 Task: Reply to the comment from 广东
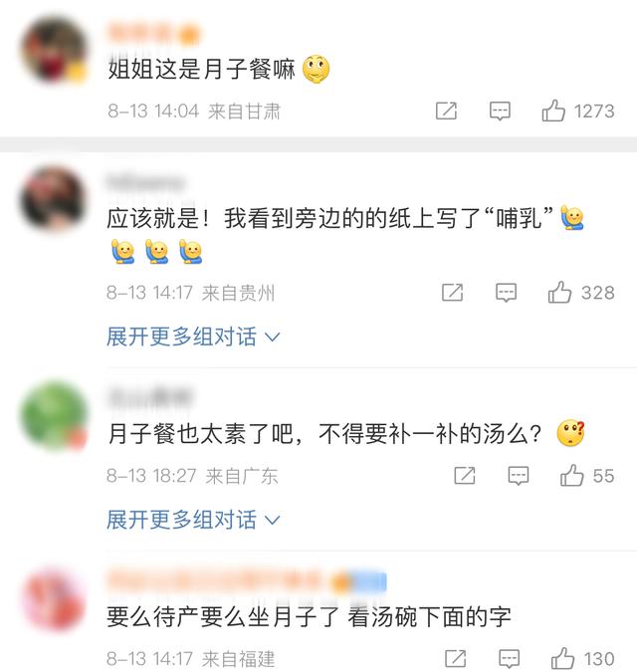coord(519,475)
